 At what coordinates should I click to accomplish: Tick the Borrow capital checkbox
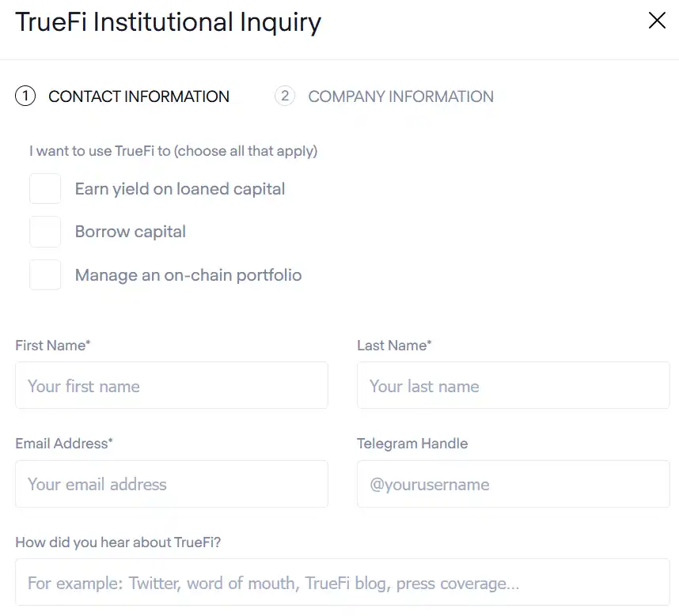45,232
